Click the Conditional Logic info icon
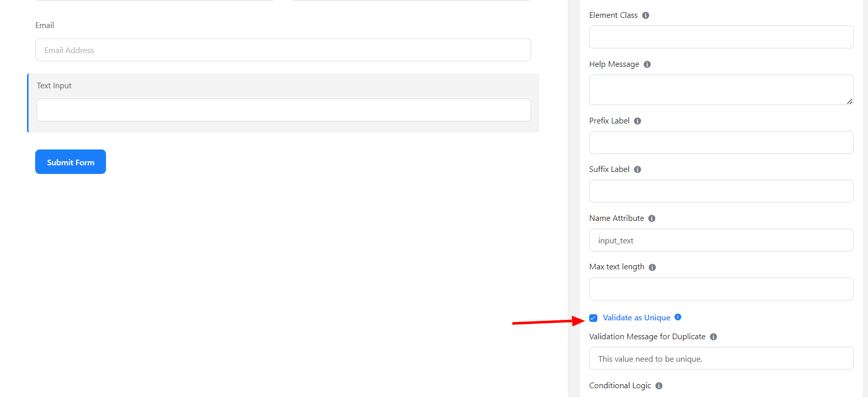 pyautogui.click(x=659, y=386)
